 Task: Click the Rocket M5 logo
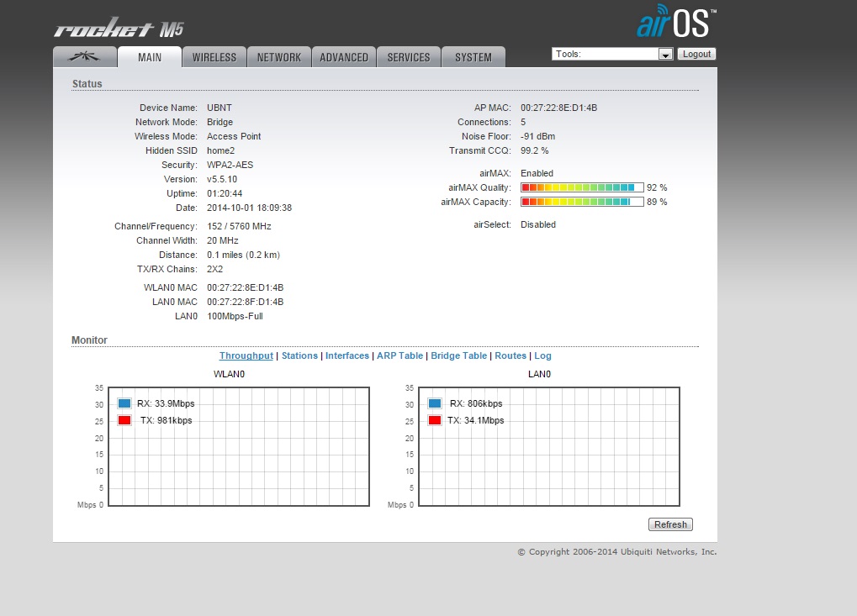pyautogui.click(x=119, y=28)
